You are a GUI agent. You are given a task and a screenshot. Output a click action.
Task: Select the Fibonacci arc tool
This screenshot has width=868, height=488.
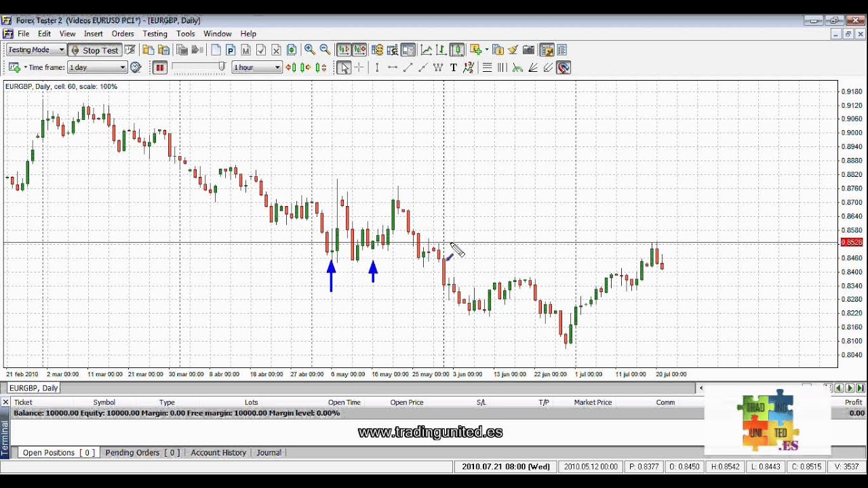coord(517,67)
